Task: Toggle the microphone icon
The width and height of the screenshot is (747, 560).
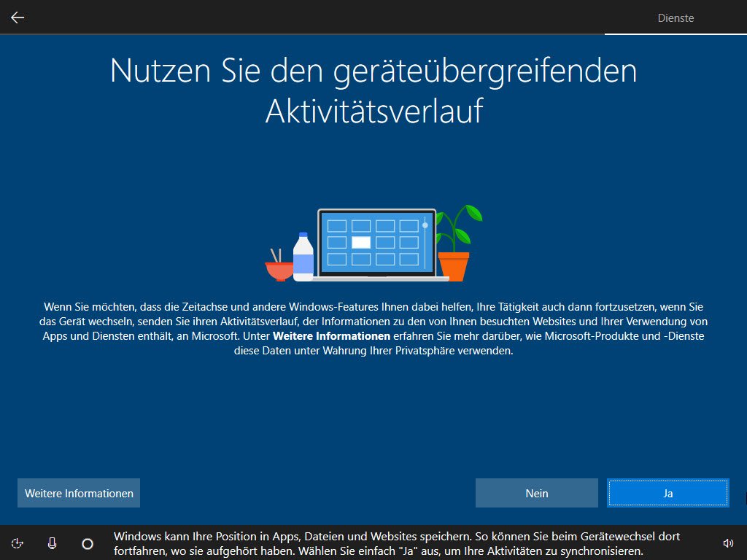Action: point(53,543)
